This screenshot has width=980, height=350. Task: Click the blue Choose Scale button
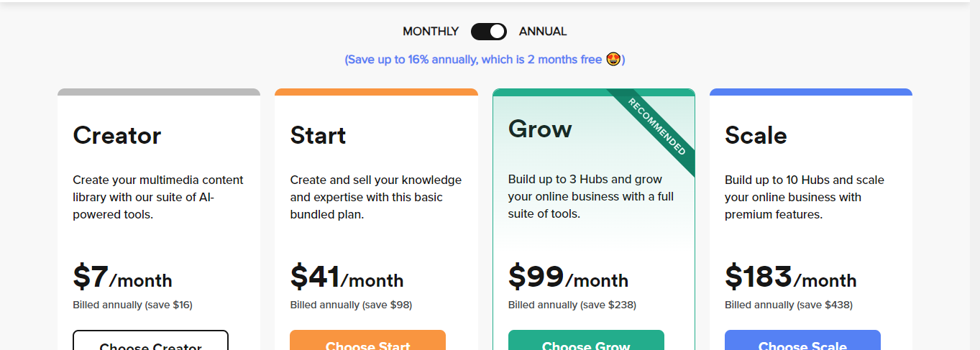(802, 340)
